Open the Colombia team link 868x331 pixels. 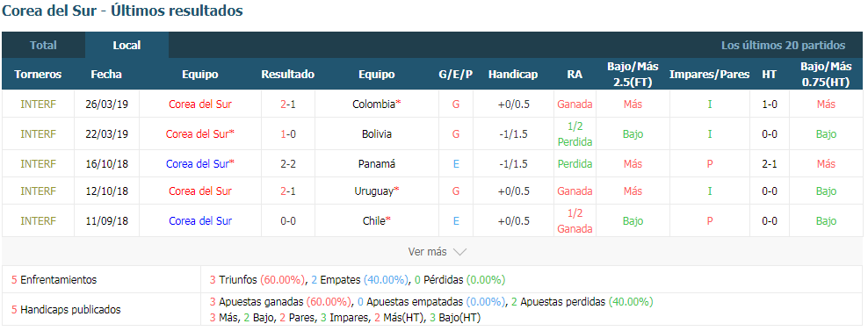click(374, 104)
